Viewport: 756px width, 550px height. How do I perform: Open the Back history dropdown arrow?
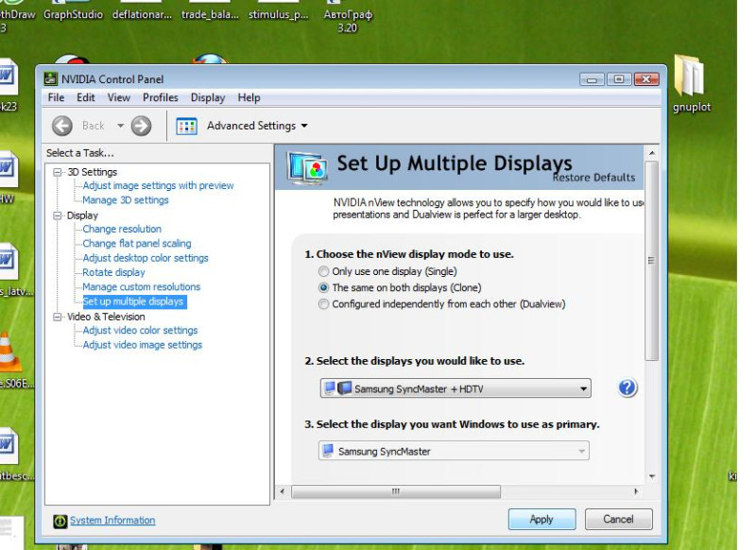click(x=121, y=126)
